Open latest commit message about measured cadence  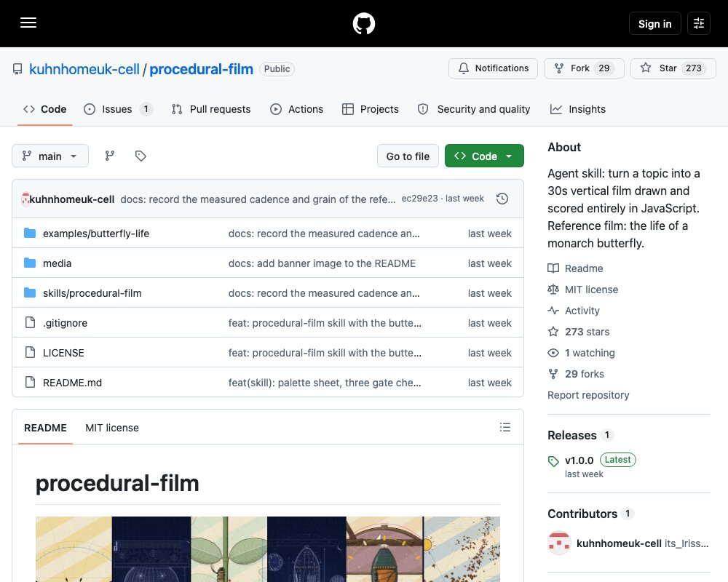tap(258, 199)
